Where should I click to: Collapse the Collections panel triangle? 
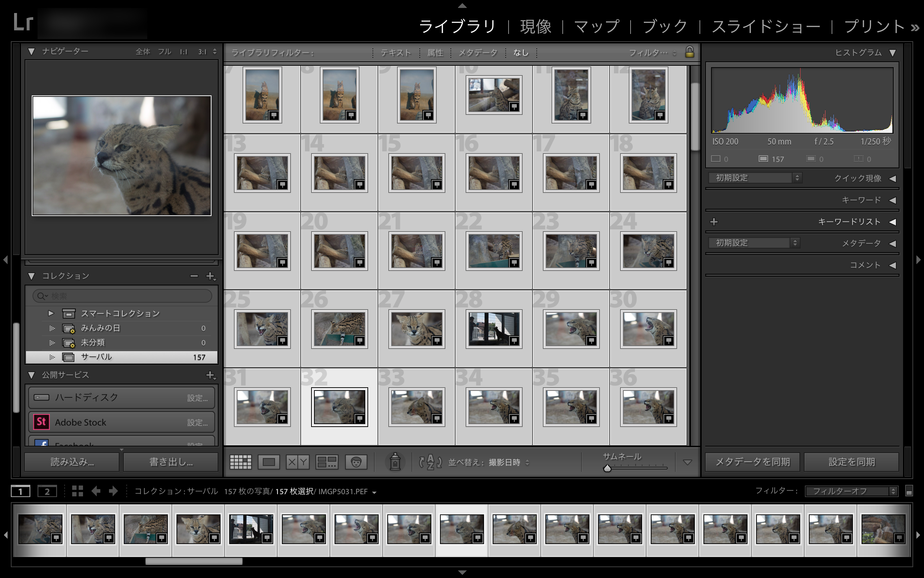32,276
